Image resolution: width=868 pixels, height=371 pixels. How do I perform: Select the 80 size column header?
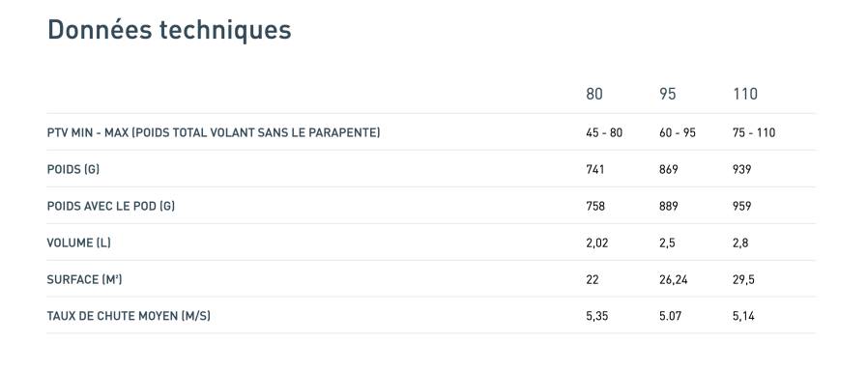click(x=594, y=94)
